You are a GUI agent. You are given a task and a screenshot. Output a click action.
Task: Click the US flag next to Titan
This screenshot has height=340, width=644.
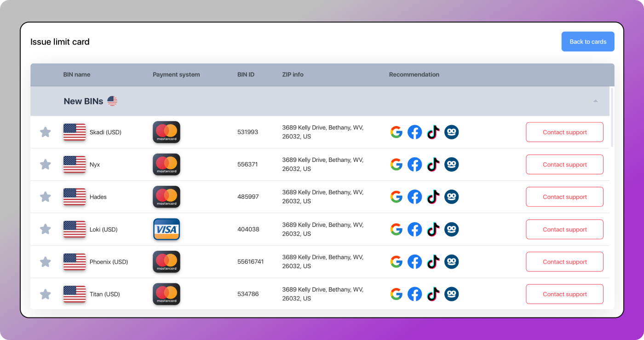75,294
